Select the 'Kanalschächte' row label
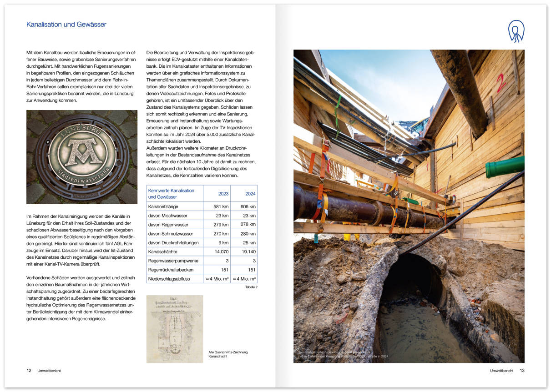 pos(163,251)
